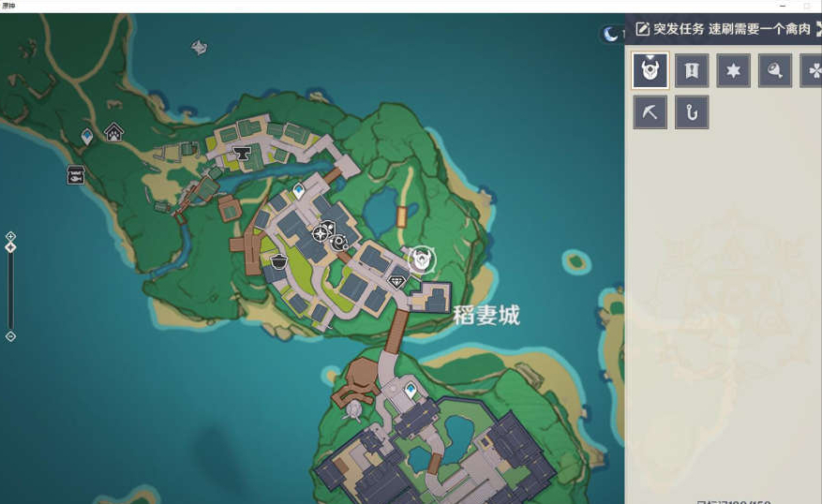
Task: Choose the meat drumstick marker category
Action: tap(775, 70)
